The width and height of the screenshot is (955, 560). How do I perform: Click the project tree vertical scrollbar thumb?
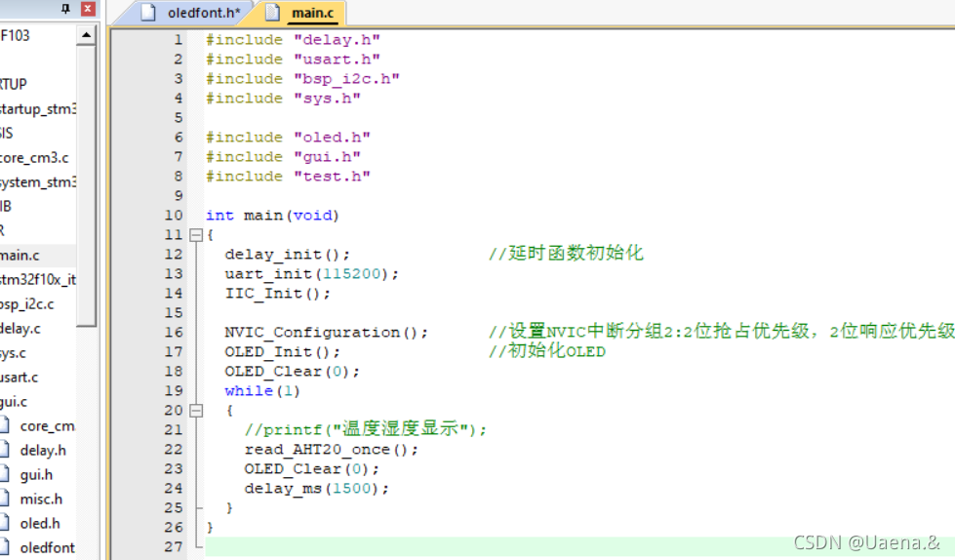(87, 186)
